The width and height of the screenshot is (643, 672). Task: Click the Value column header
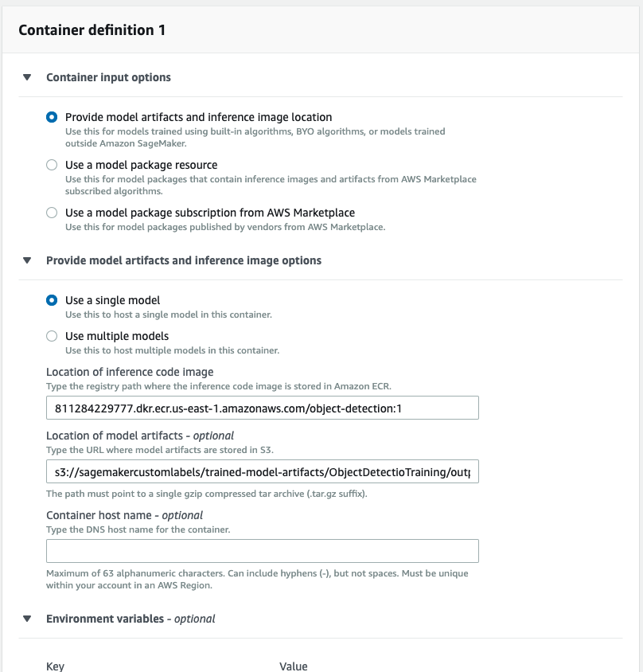(293, 666)
